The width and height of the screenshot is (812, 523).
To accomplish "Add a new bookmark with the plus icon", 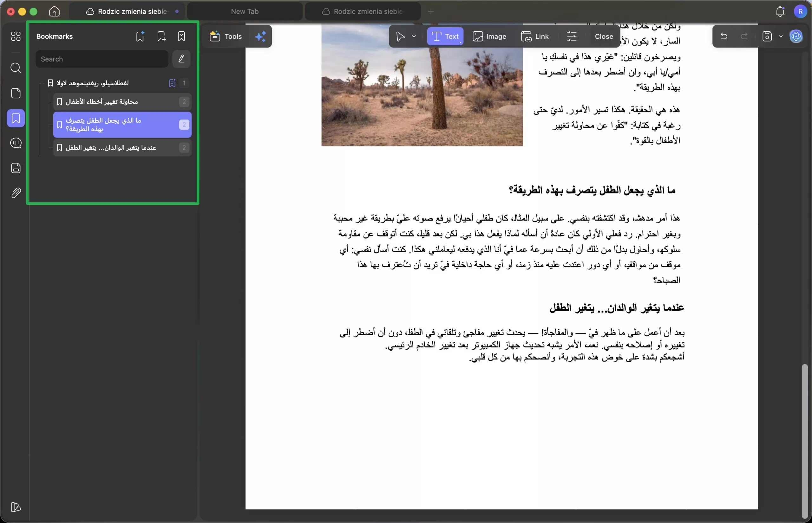I will pyautogui.click(x=161, y=36).
